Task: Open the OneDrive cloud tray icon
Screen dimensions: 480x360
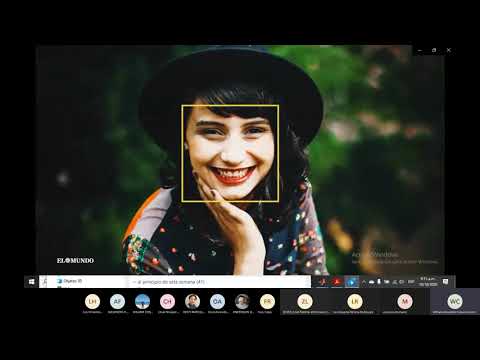Action: [372, 282]
